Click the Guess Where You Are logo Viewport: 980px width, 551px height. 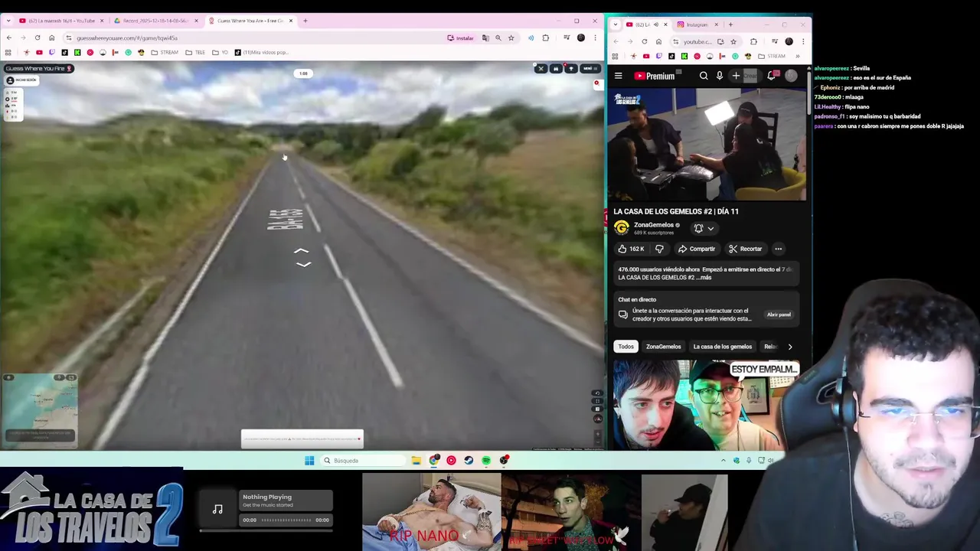(38, 68)
